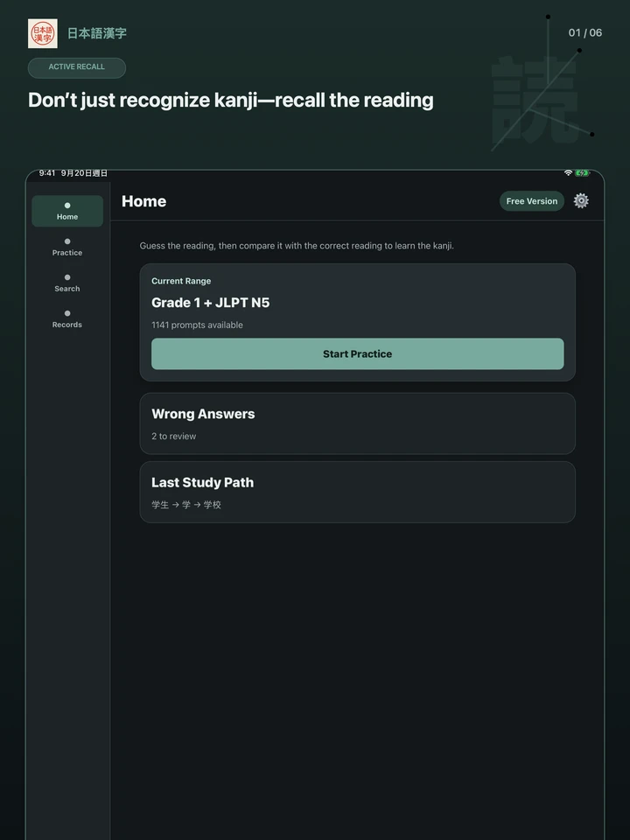Click the 2 to review text

173,436
